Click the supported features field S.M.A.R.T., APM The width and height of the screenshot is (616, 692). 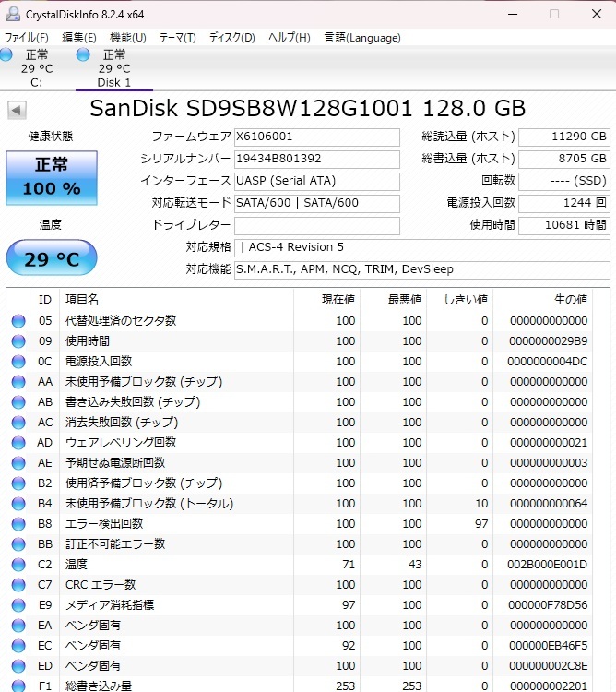(422, 269)
